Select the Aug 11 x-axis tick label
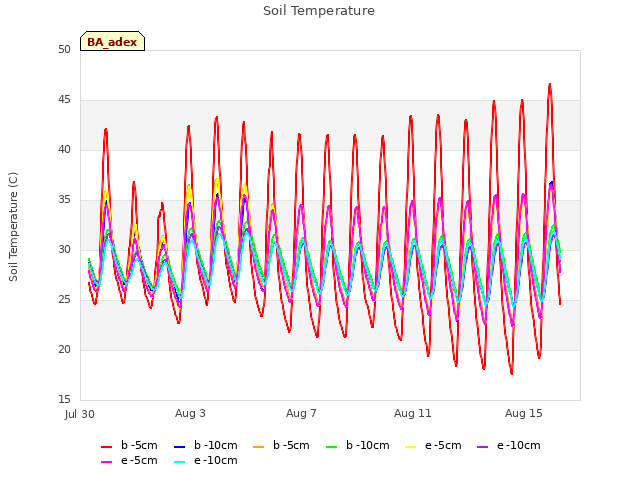This screenshot has width=640, height=480. click(413, 413)
